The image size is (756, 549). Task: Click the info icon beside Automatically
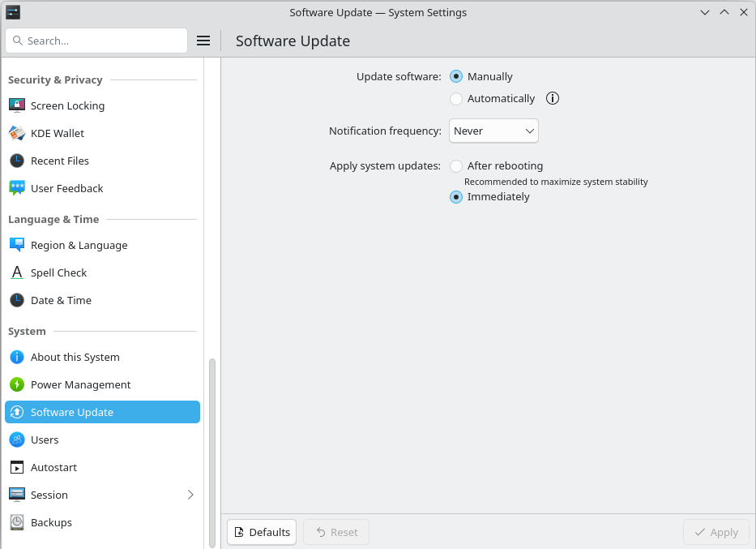[x=553, y=98]
